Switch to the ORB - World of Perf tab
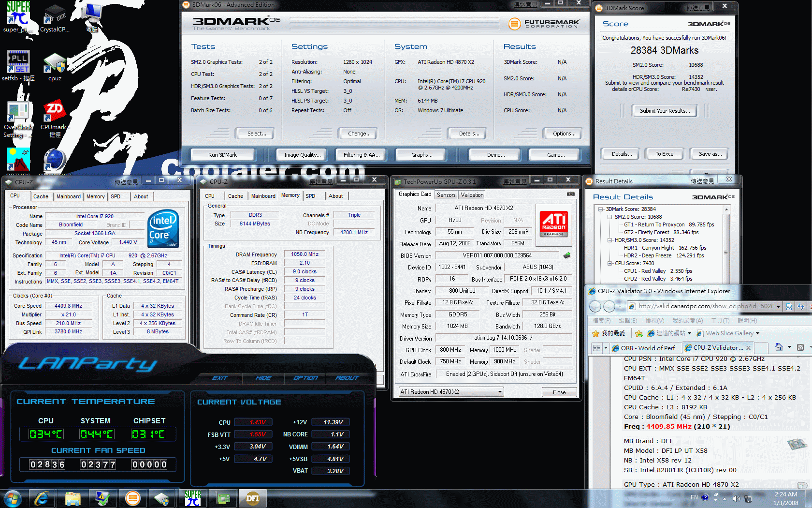The width and height of the screenshot is (812, 508). 646,348
